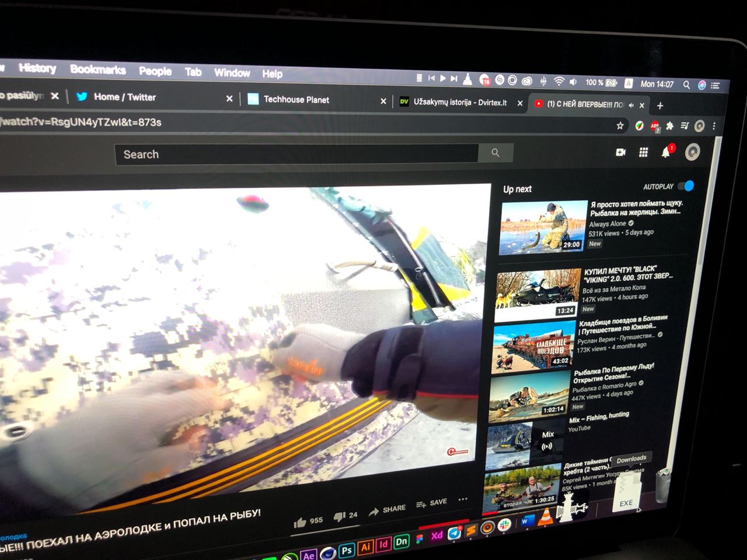Open the YouTube create video camera icon
This screenshot has width=747, height=560.
coord(621,152)
